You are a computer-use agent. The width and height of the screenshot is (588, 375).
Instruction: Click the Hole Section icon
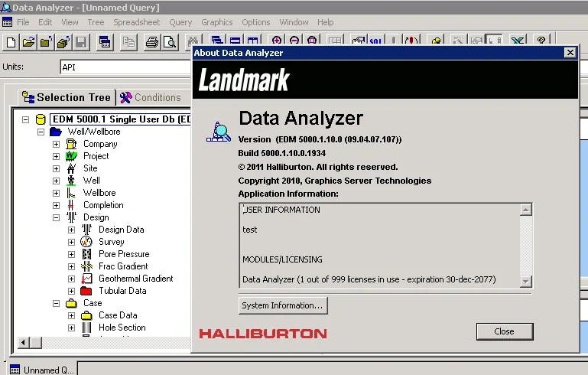pyautogui.click(x=86, y=328)
